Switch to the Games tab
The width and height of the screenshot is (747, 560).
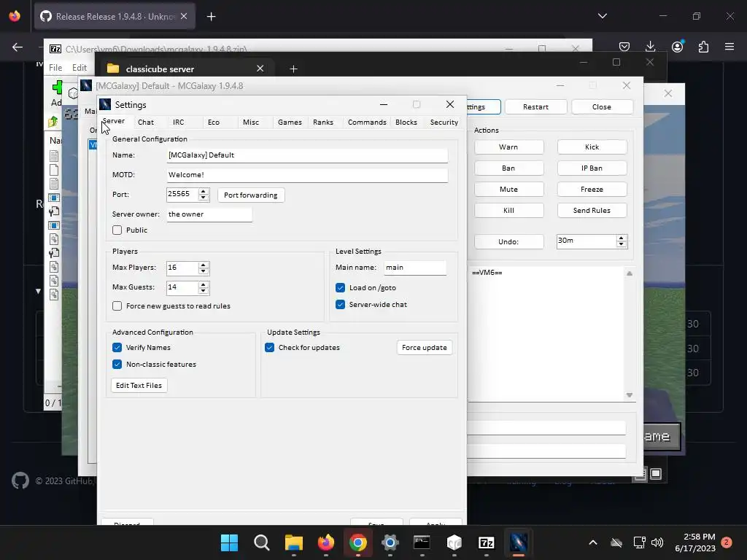290,122
